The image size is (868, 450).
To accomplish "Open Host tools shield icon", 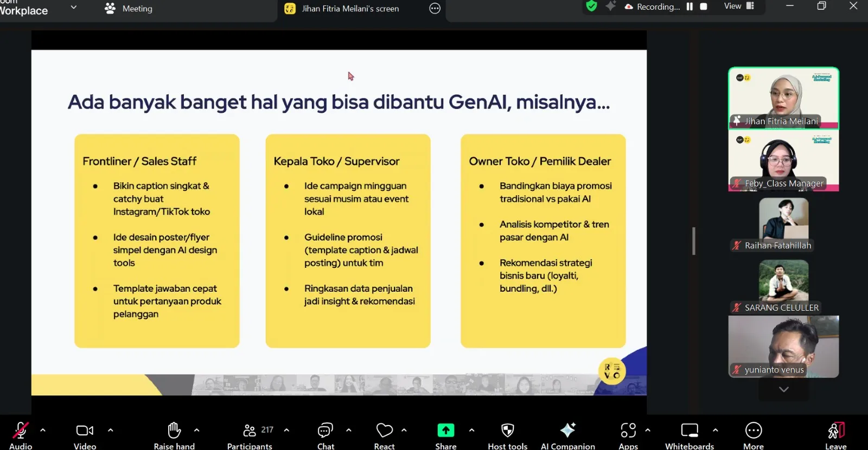I will pyautogui.click(x=508, y=430).
